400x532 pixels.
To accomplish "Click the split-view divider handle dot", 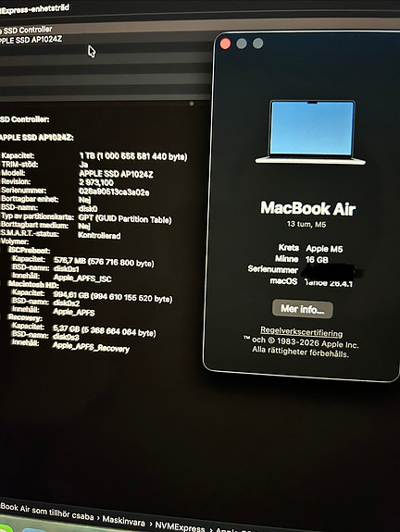I will [x=192, y=104].
